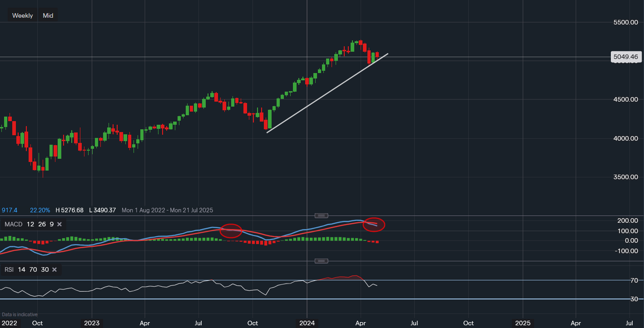
Task: Select the RSI indicator label
Action: (x=9, y=269)
